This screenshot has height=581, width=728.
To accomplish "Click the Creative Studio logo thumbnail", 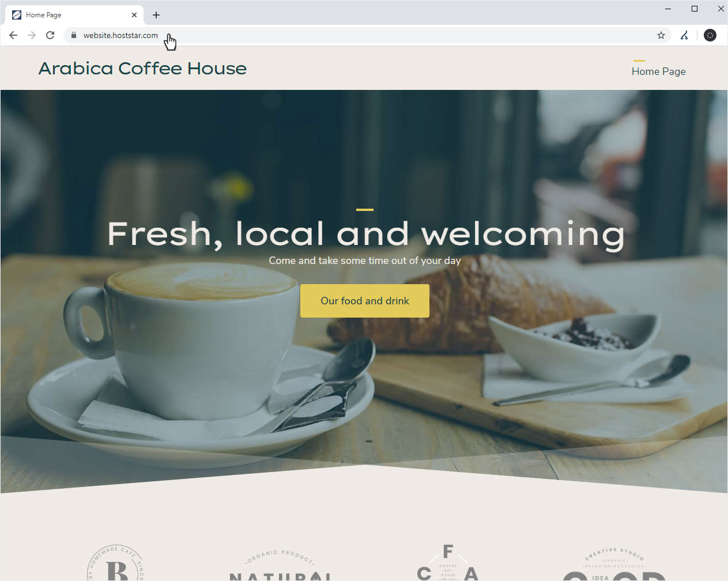I will (614, 564).
